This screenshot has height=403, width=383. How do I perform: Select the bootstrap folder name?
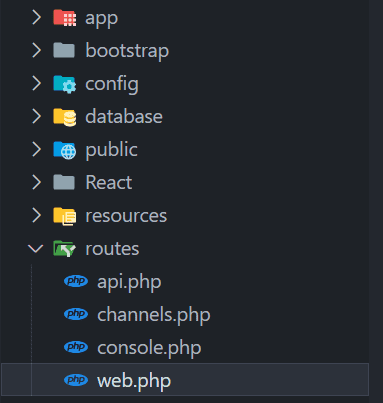127,51
